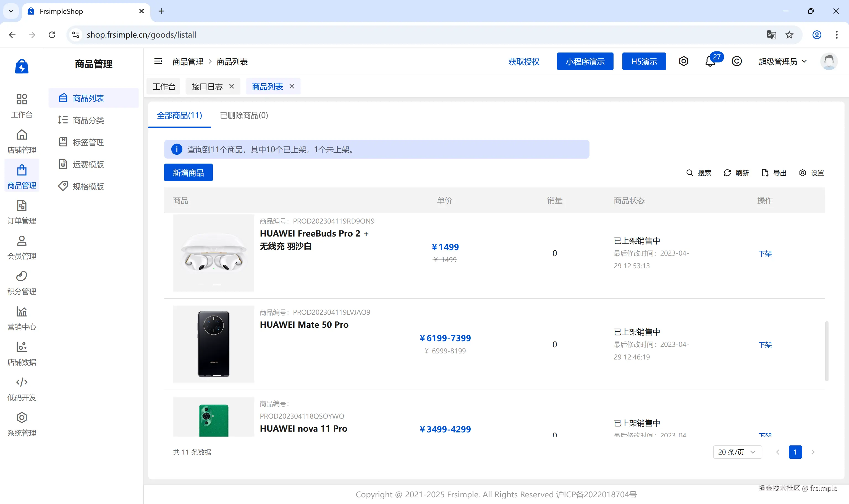Viewport: 849px width, 504px height.
Task: Open the browser profile icon
Action: click(x=817, y=35)
